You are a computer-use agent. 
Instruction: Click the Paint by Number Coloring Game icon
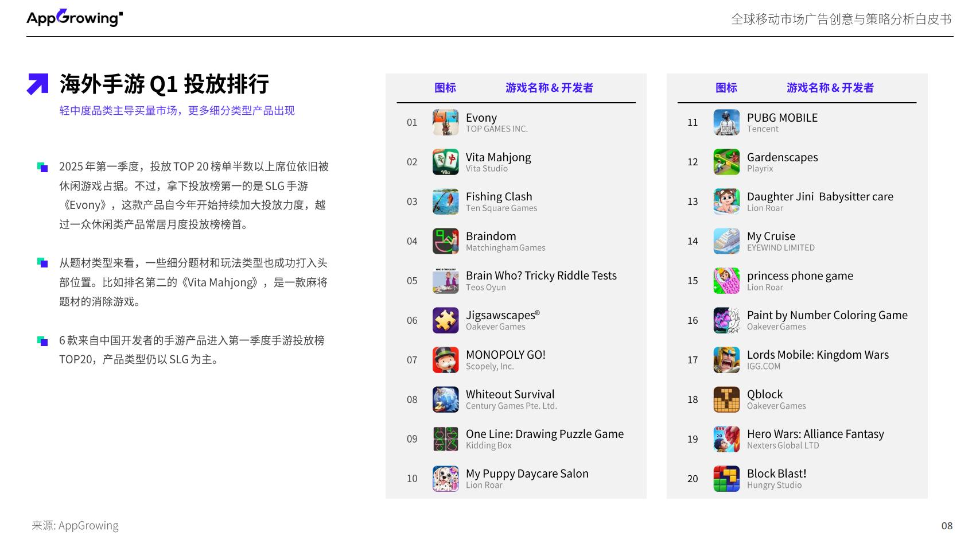coord(726,320)
